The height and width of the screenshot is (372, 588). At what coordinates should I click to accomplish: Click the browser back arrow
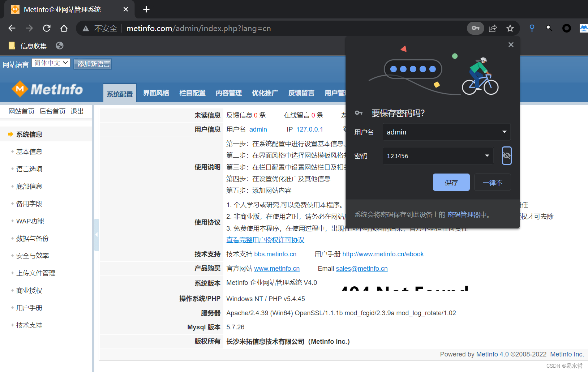coord(12,28)
